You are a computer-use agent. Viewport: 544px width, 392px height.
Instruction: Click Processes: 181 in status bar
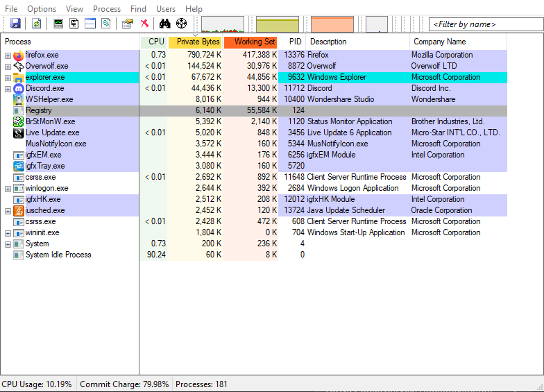pyautogui.click(x=201, y=384)
